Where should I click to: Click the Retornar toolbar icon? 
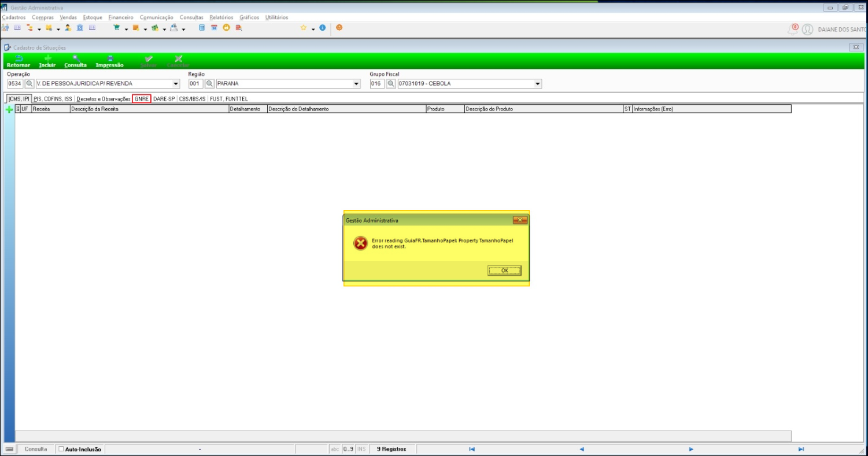18,59
